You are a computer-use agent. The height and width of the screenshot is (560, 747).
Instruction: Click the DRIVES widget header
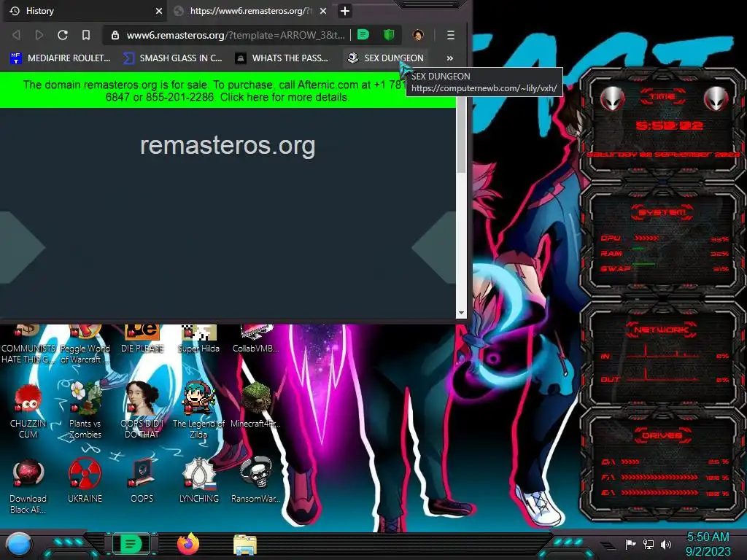(662, 435)
